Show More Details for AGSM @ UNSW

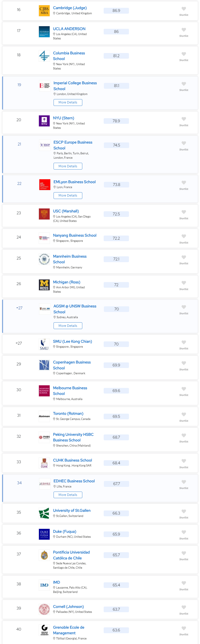[68, 326]
